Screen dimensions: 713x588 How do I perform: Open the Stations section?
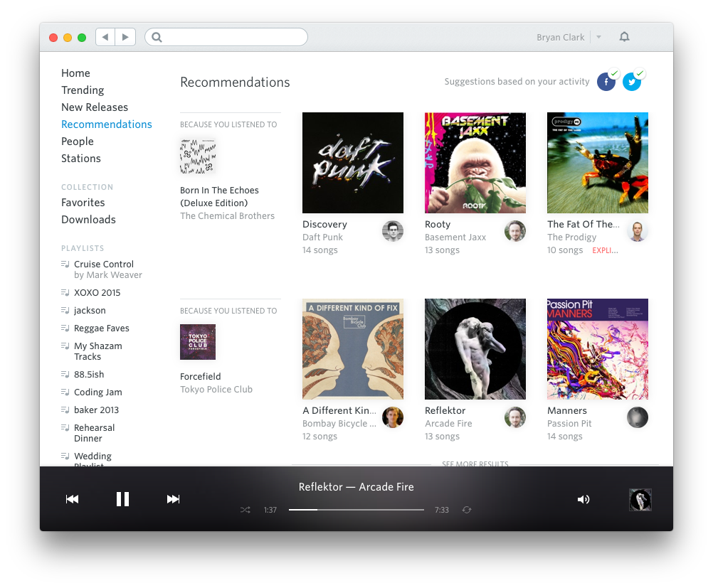tap(81, 158)
